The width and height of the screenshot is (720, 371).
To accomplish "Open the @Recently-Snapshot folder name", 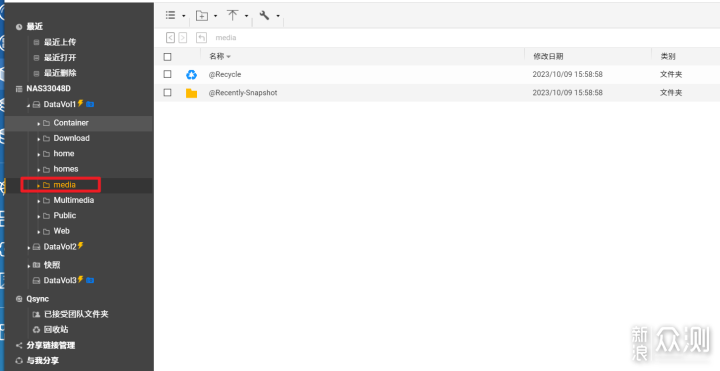I will pos(243,93).
